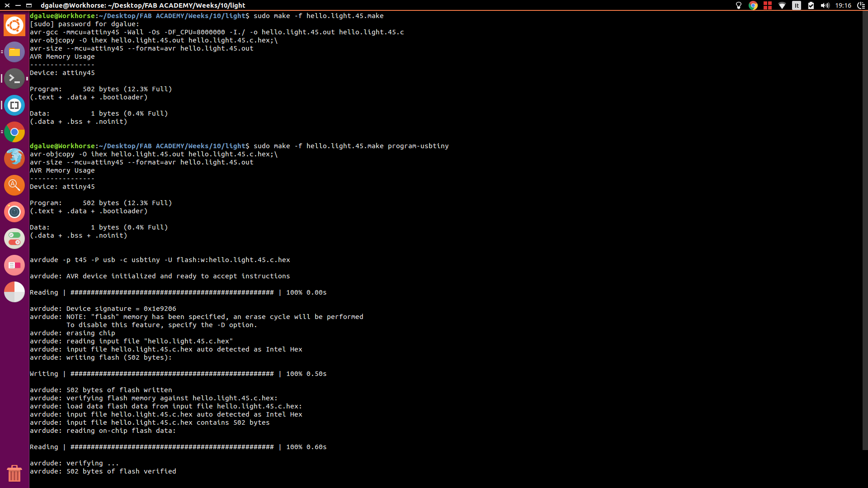The width and height of the screenshot is (868, 488).
Task: Open the battery status indicator menu
Action: [811, 5]
